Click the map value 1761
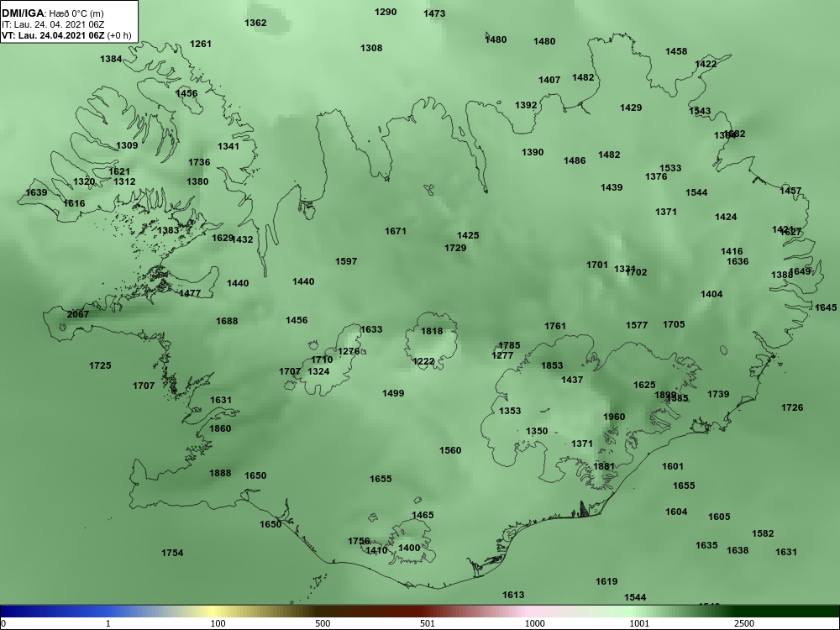840x630 pixels. (x=555, y=326)
